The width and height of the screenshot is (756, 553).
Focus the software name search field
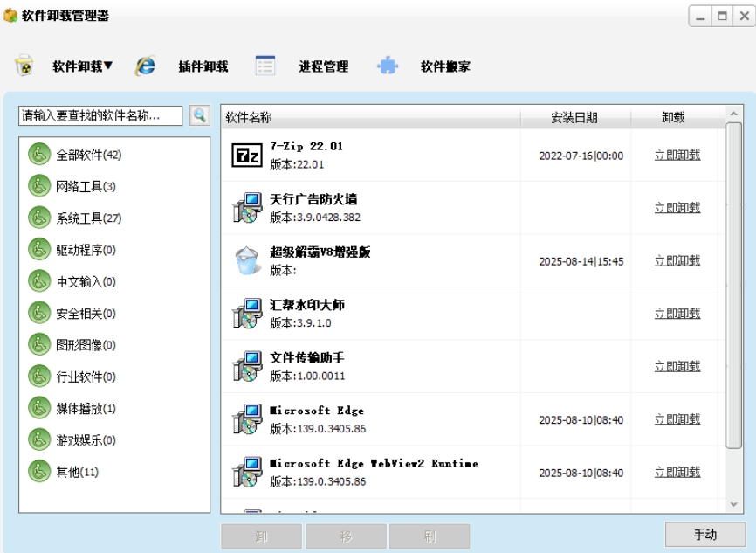[100, 116]
